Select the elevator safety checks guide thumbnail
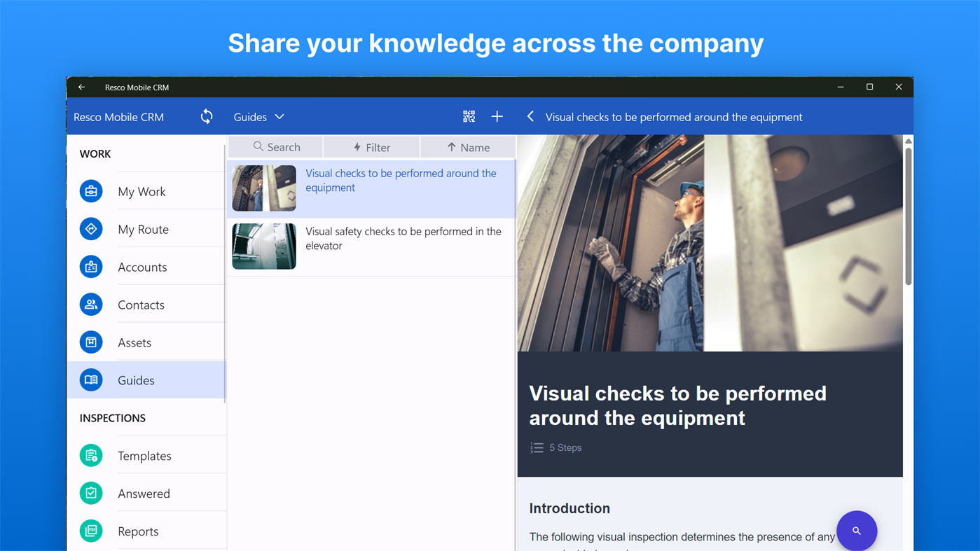 (x=263, y=246)
